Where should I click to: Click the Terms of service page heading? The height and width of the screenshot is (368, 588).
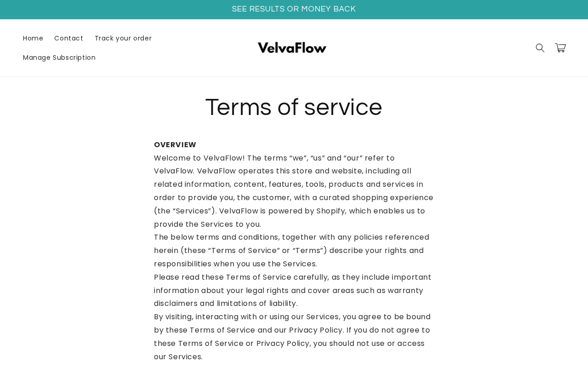294,107
